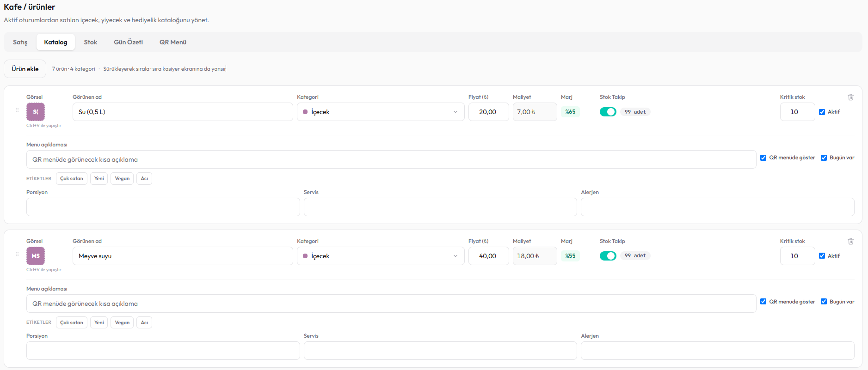The image size is (868, 370).
Task: Add Çok satan tag to Su (0,5 L)
Action: tap(72, 179)
